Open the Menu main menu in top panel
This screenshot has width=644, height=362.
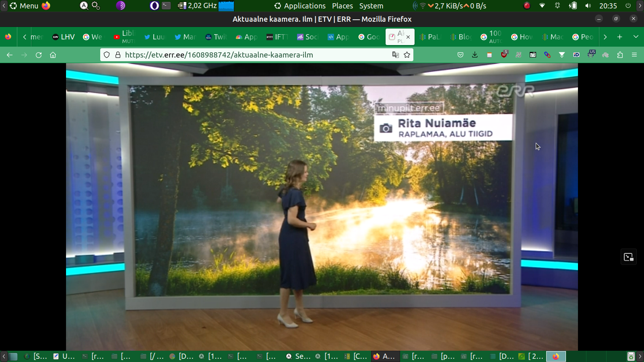click(24, 6)
